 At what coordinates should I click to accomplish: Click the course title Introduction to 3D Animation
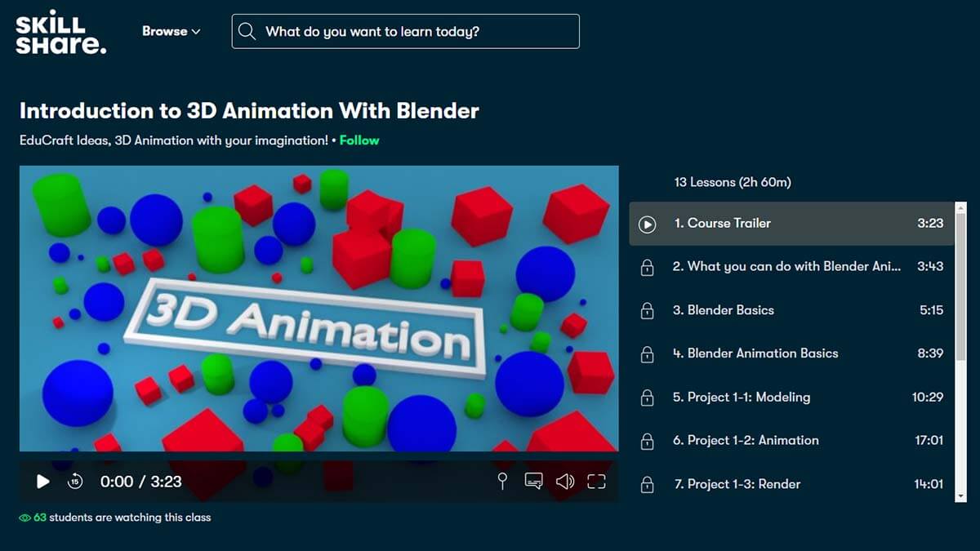249,111
